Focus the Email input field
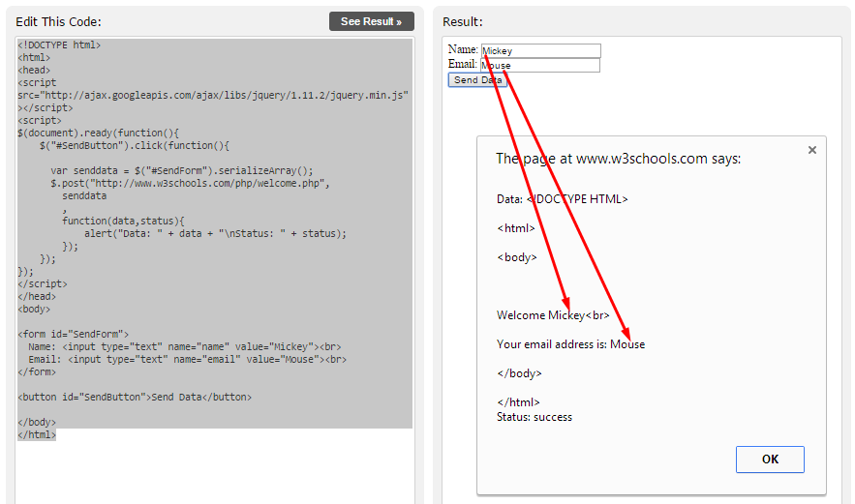Viewport: 855px width, 504px height. pyautogui.click(x=540, y=66)
